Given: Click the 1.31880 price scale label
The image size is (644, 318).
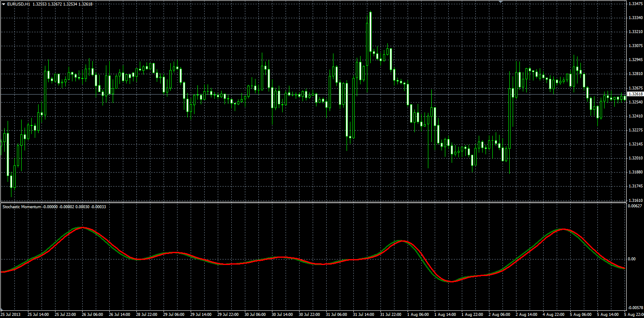Looking at the screenshot, I should point(635,172).
